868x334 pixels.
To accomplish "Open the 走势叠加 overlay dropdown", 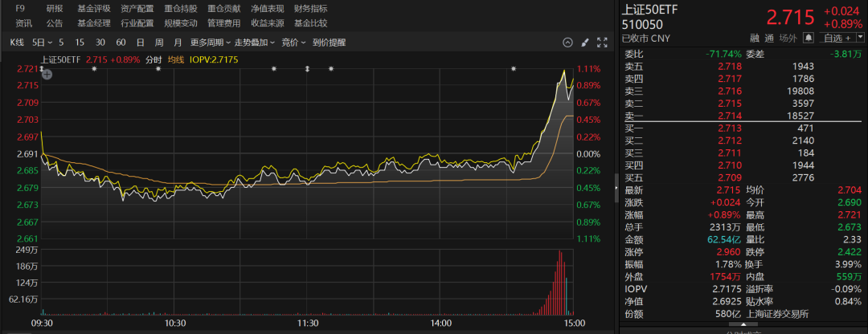I will point(255,43).
